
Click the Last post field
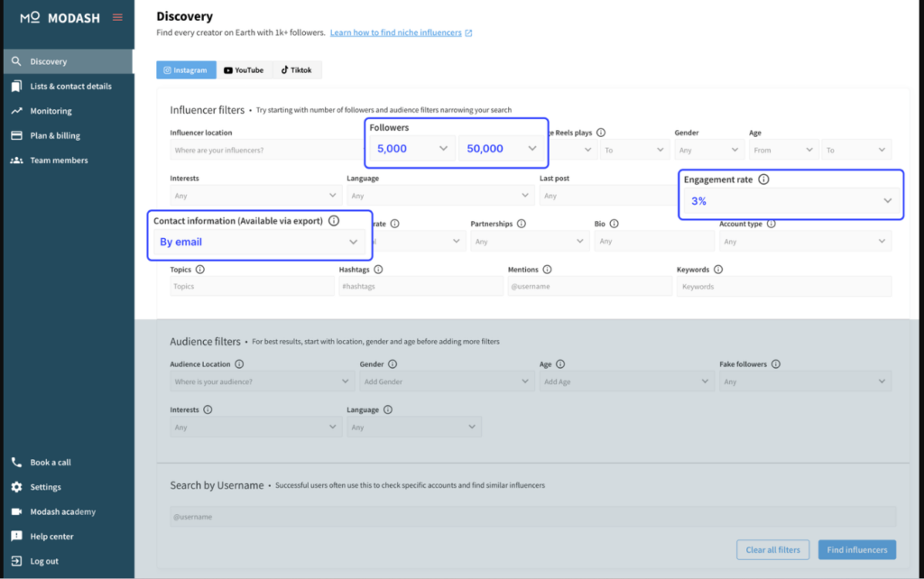609,196
